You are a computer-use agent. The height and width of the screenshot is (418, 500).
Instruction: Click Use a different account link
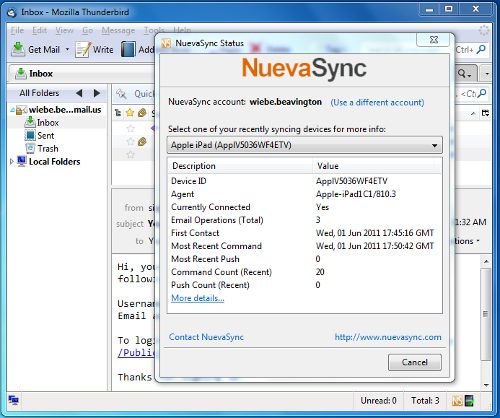pyautogui.click(x=377, y=102)
